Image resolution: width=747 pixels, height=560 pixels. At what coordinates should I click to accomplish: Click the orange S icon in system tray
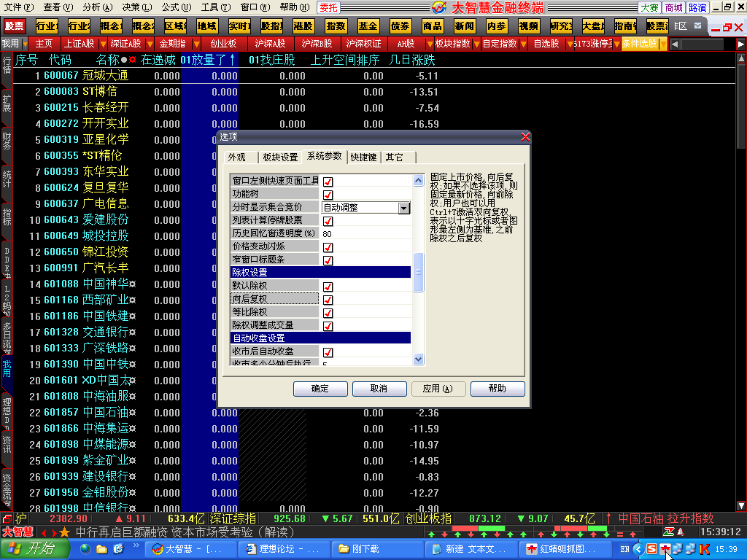(x=651, y=550)
